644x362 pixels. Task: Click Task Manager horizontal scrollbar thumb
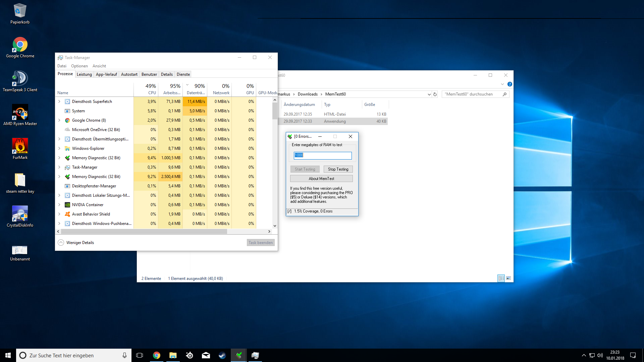pyautogui.click(x=144, y=231)
